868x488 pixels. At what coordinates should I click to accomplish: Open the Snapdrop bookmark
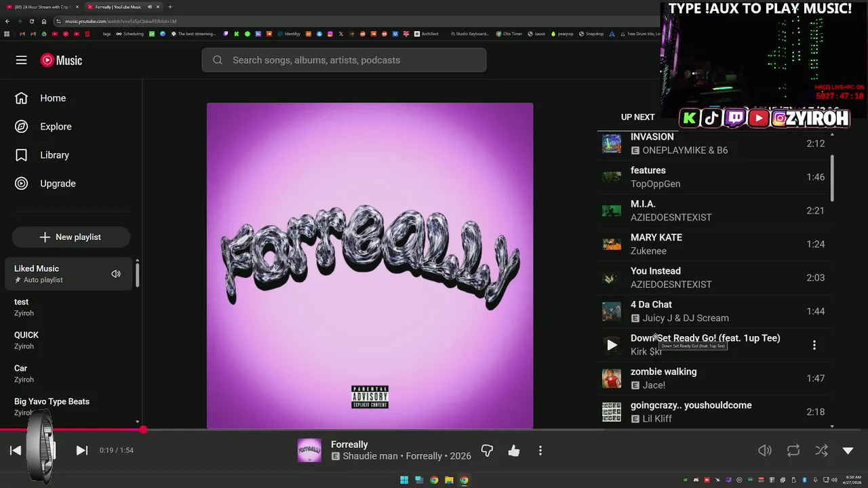(x=591, y=33)
